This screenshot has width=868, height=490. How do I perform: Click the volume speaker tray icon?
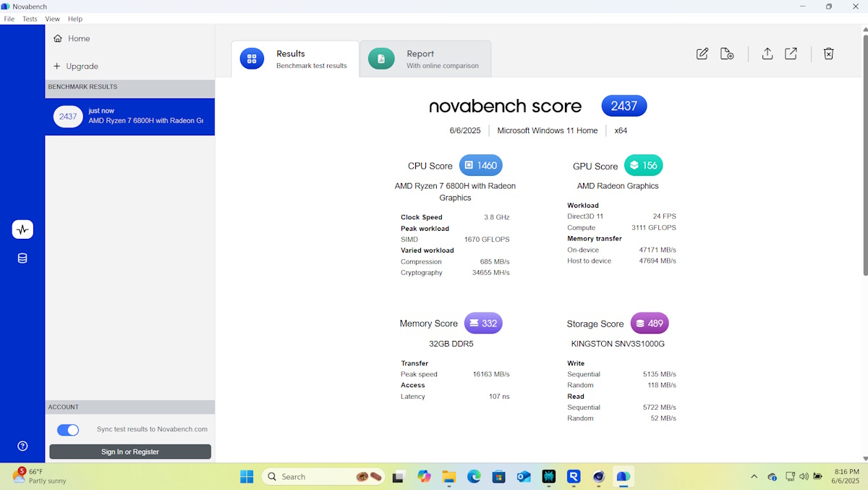click(x=804, y=476)
